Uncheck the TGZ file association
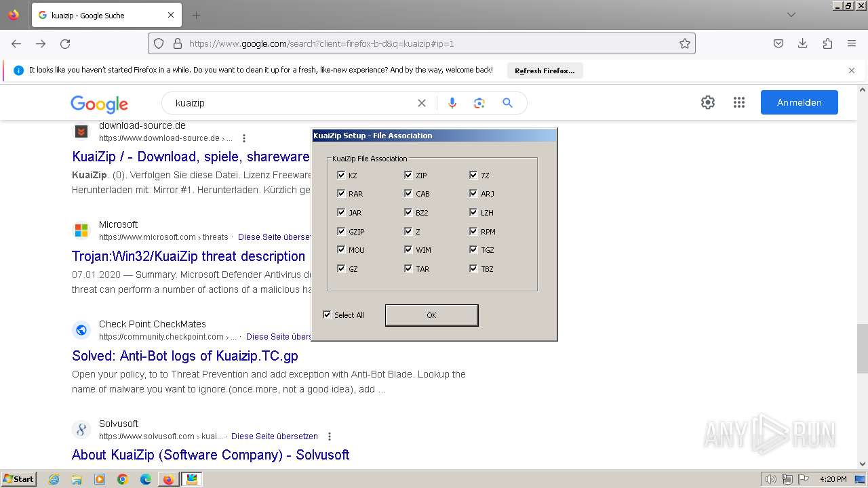The width and height of the screenshot is (868, 488). pyautogui.click(x=473, y=249)
